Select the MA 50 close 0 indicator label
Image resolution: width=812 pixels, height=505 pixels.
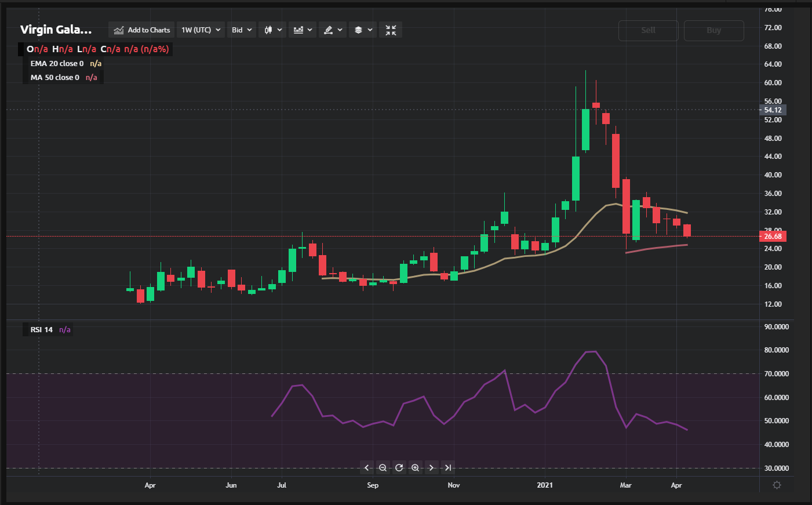point(55,78)
